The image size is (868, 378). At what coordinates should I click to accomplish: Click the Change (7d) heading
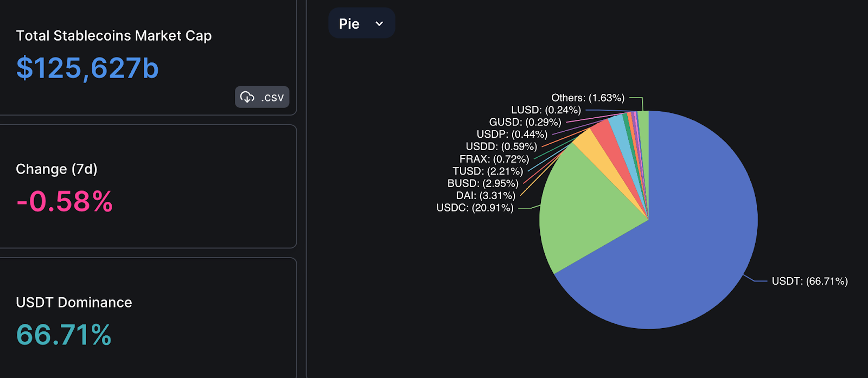(x=56, y=169)
